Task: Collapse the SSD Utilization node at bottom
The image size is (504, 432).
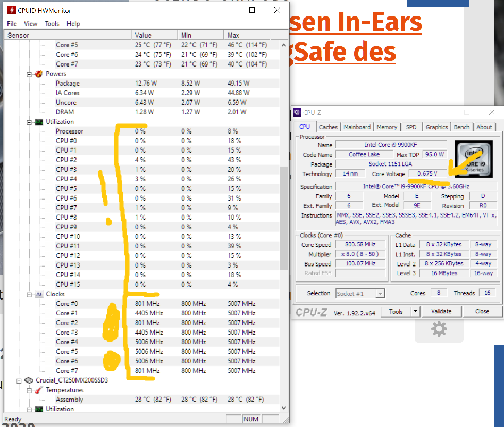Action: [x=29, y=410]
